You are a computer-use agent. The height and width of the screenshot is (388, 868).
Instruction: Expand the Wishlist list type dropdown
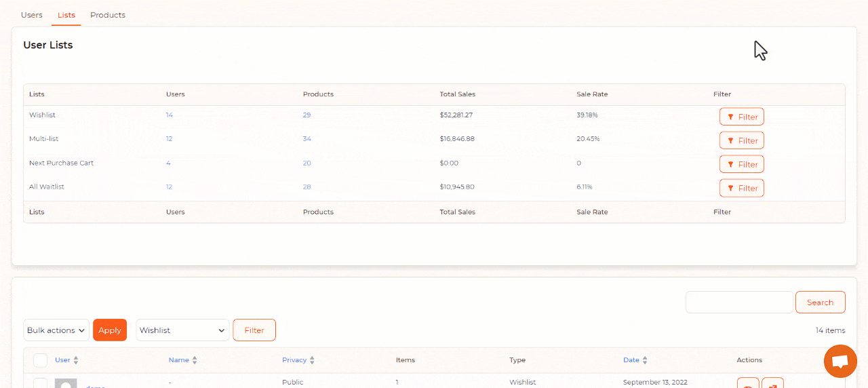point(182,330)
